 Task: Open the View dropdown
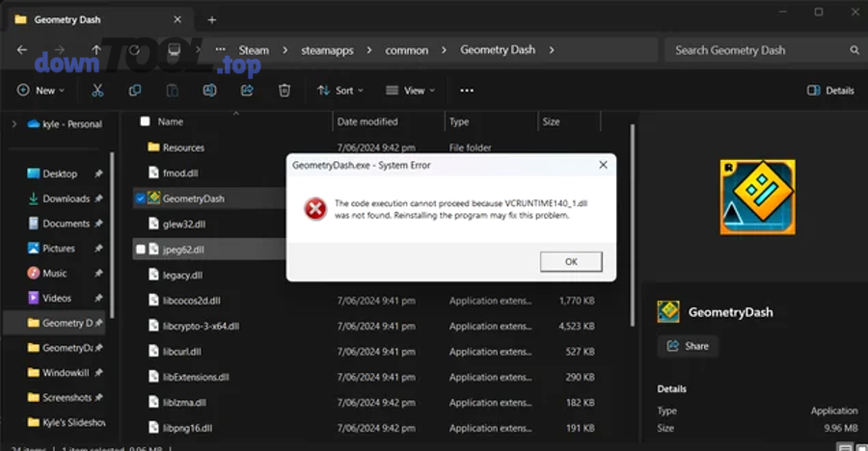tap(410, 91)
